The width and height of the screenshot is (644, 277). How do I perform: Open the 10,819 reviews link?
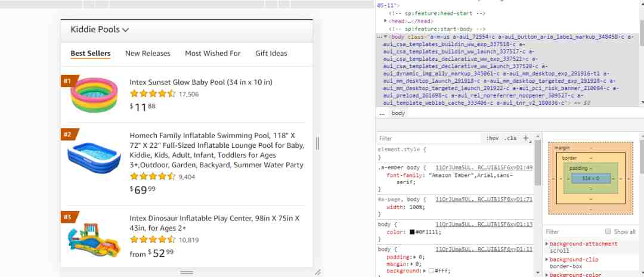coord(188,240)
